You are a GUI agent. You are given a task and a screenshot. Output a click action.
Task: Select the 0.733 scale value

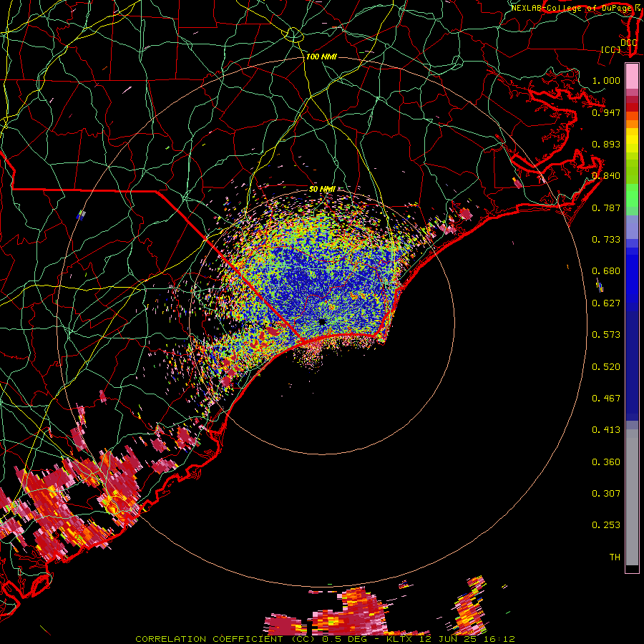[606, 240]
